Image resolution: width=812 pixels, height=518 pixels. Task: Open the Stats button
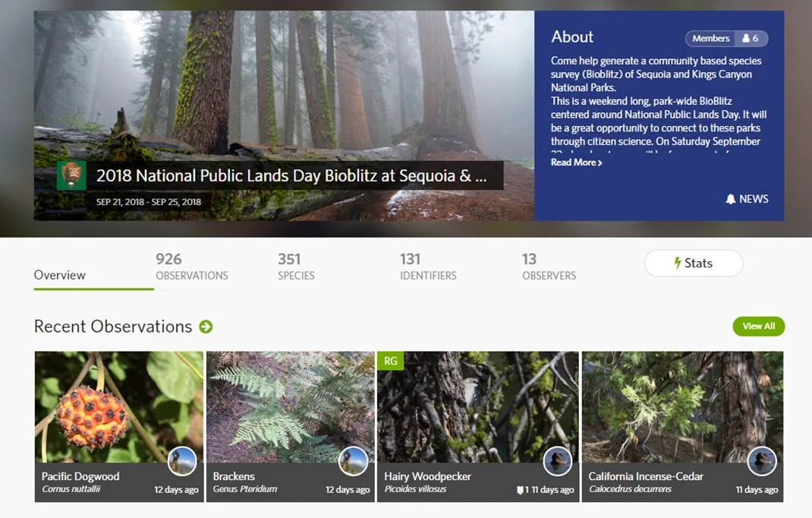pyautogui.click(x=694, y=263)
